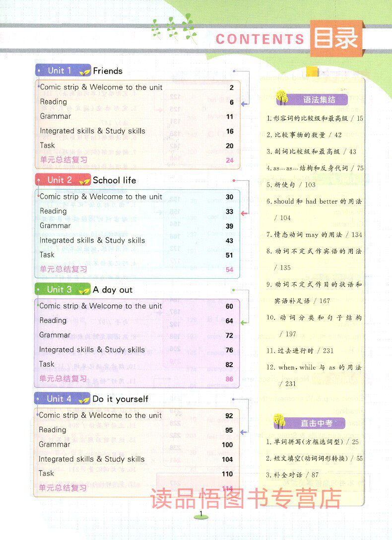Click page number 92 in Unit 4
Image resolution: width=392 pixels, height=540 pixels.
coord(229,416)
